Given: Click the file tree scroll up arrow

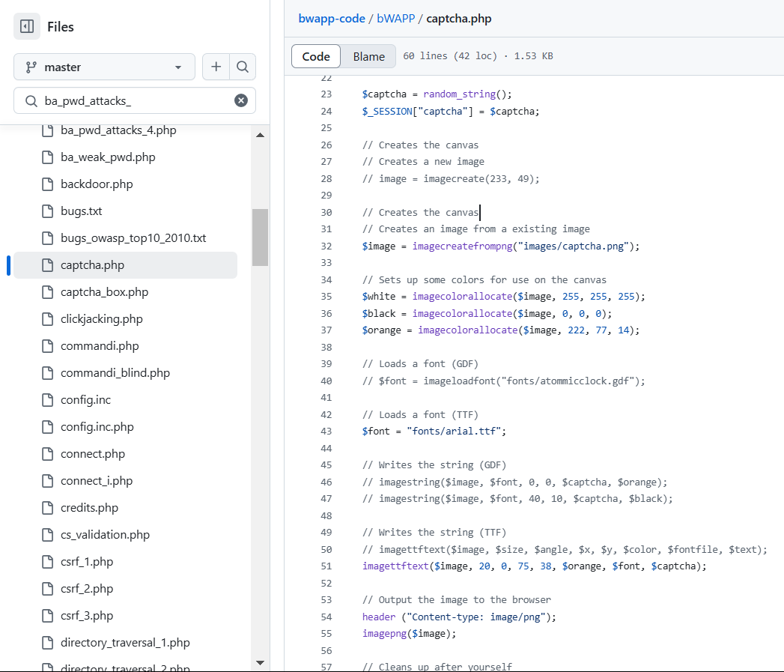Looking at the screenshot, I should tap(260, 135).
